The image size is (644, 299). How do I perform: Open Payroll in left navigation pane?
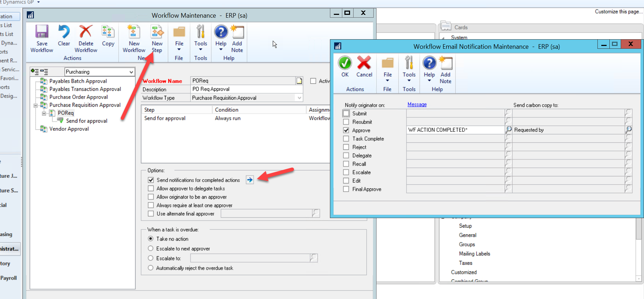pyautogui.click(x=9, y=278)
